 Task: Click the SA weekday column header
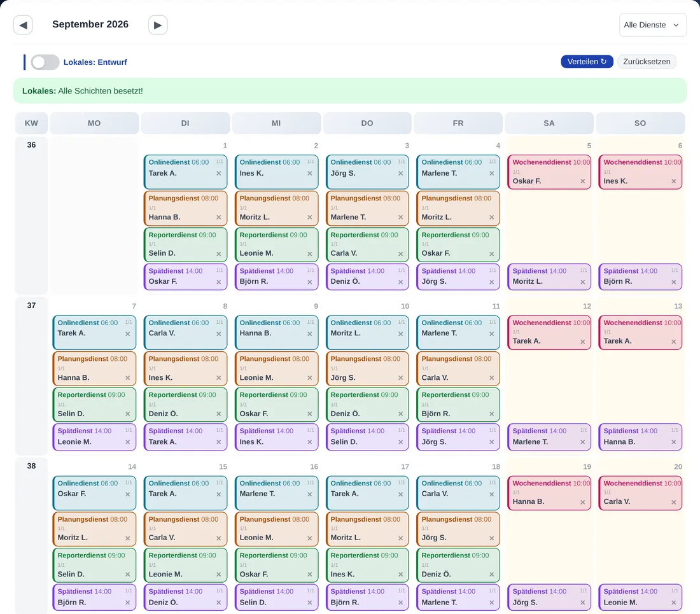pyautogui.click(x=549, y=123)
